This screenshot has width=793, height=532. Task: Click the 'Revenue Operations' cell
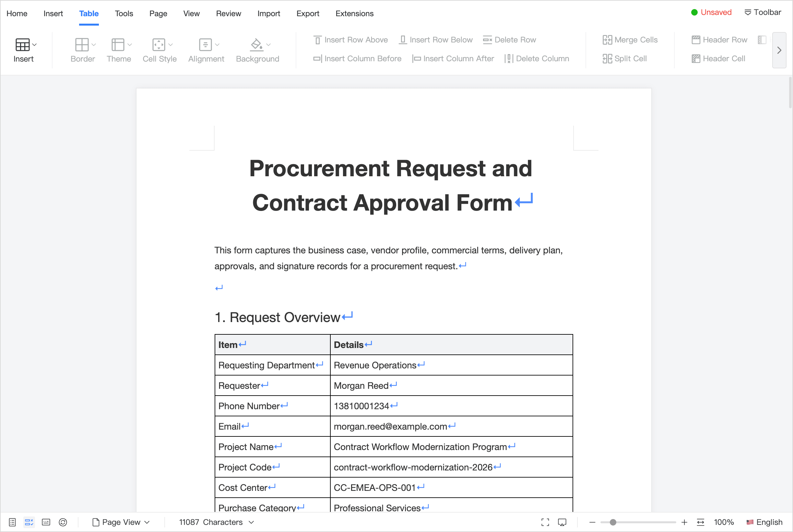coord(451,365)
